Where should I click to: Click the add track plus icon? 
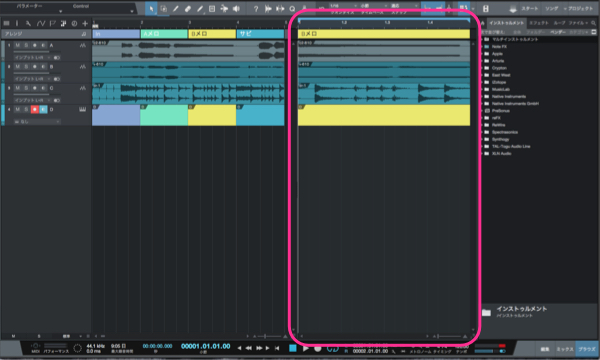tap(85, 23)
